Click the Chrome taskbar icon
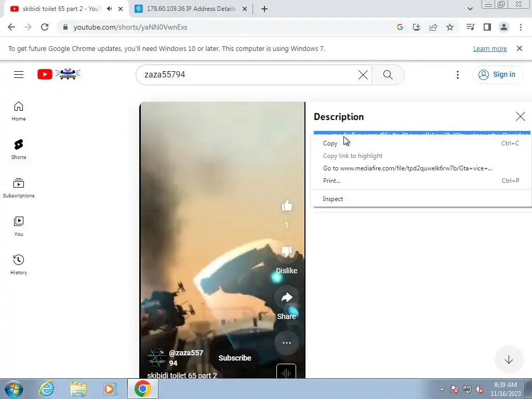532x399 pixels. click(142, 389)
